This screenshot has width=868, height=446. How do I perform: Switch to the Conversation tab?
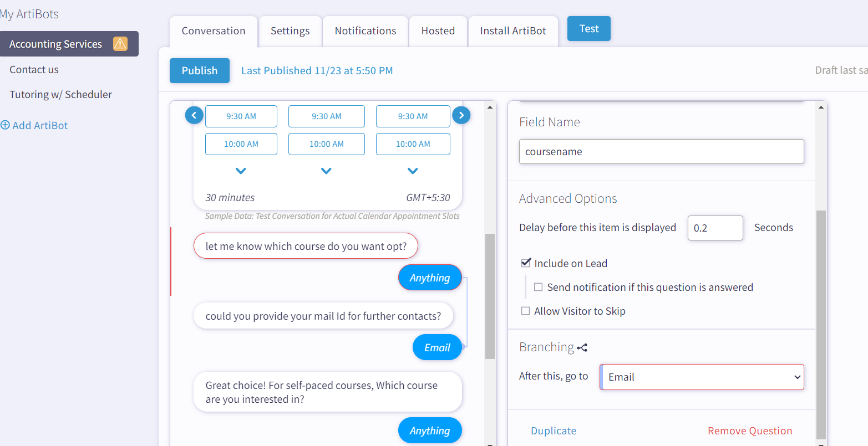[214, 31]
